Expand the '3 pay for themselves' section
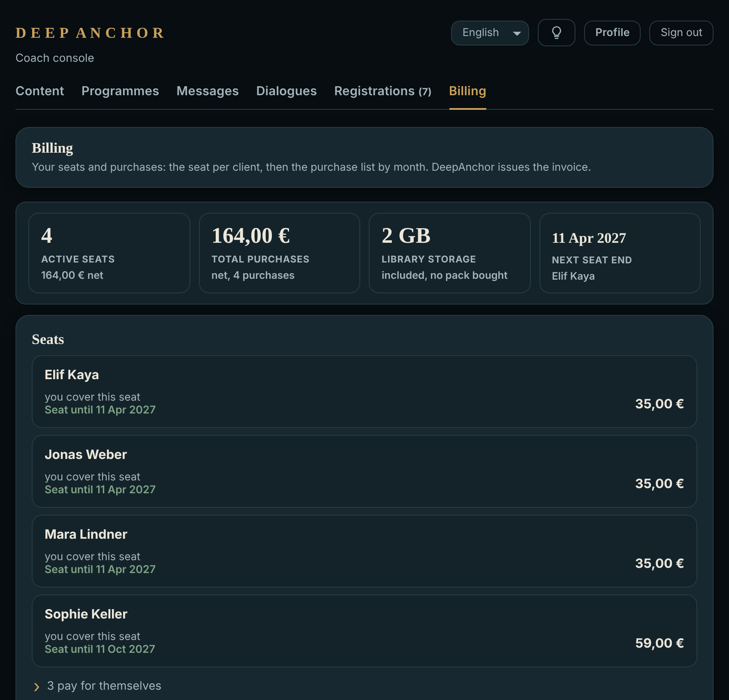 [x=97, y=686]
